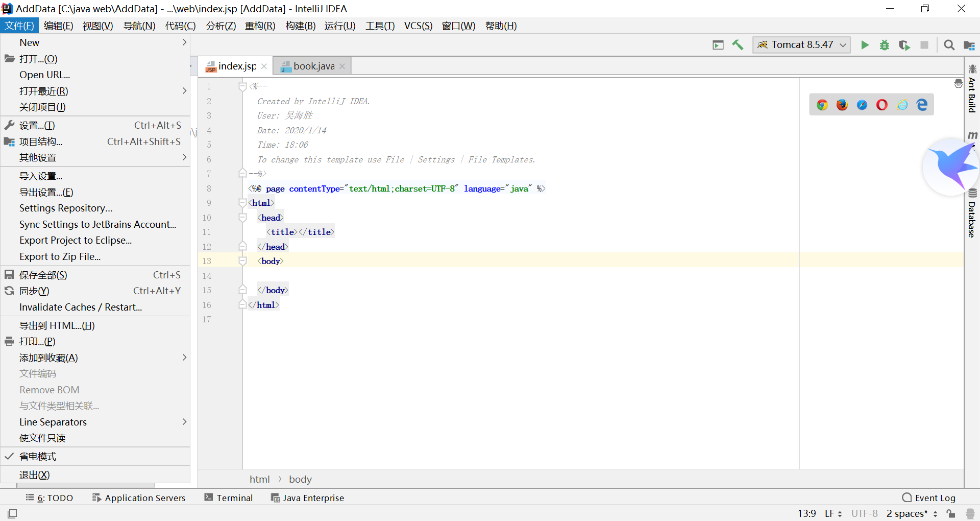Preview page in Opera browser
Screen dimensions: 980x521
(882, 105)
